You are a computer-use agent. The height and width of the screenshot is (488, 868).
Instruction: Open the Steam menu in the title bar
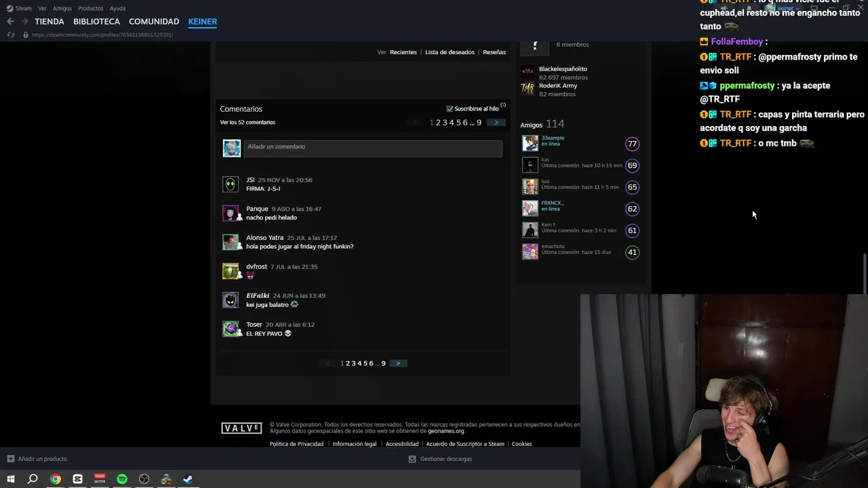click(x=19, y=8)
